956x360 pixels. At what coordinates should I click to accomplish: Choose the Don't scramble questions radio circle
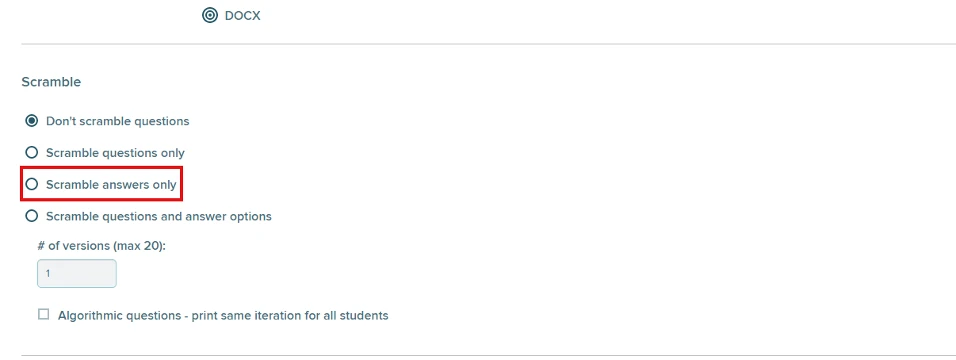point(31,121)
